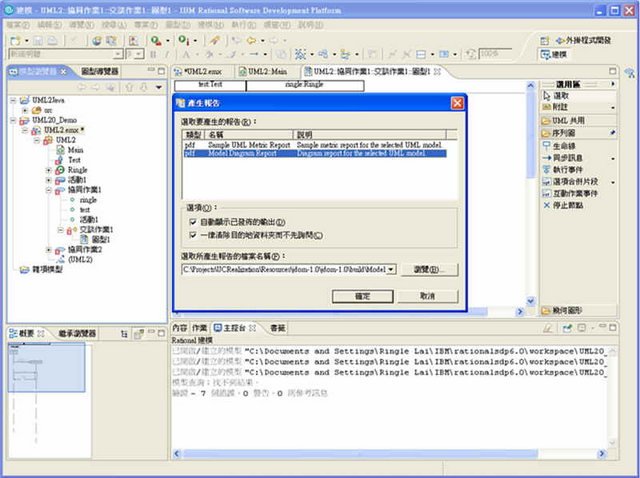This screenshot has width=640, height=478.
Task: Click the 瀏覽(B)... Browse button
Action: tap(429, 269)
